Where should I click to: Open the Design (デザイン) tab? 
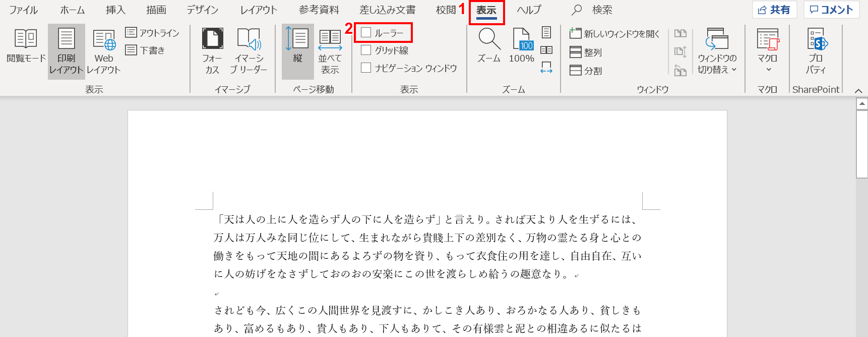coord(203,10)
